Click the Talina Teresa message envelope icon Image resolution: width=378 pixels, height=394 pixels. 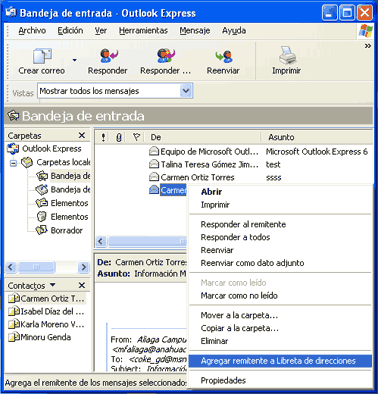click(154, 164)
